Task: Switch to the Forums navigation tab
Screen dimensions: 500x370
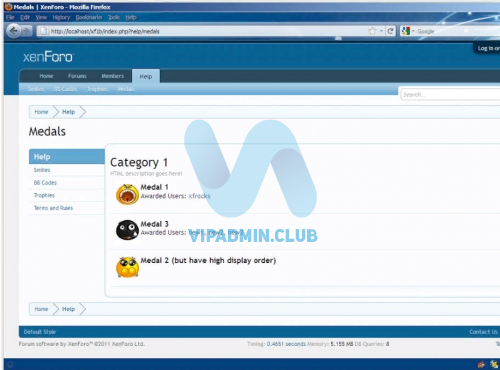Action: [x=77, y=76]
